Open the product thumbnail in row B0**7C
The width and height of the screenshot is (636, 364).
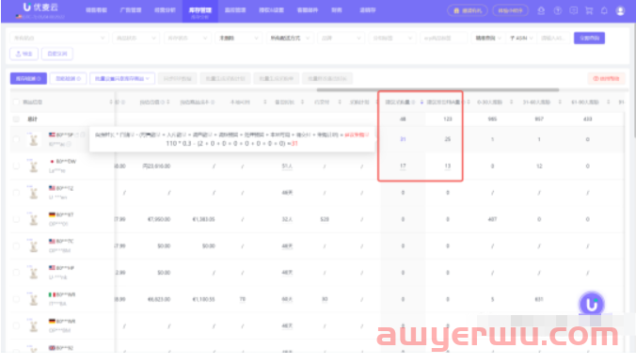tap(33, 245)
